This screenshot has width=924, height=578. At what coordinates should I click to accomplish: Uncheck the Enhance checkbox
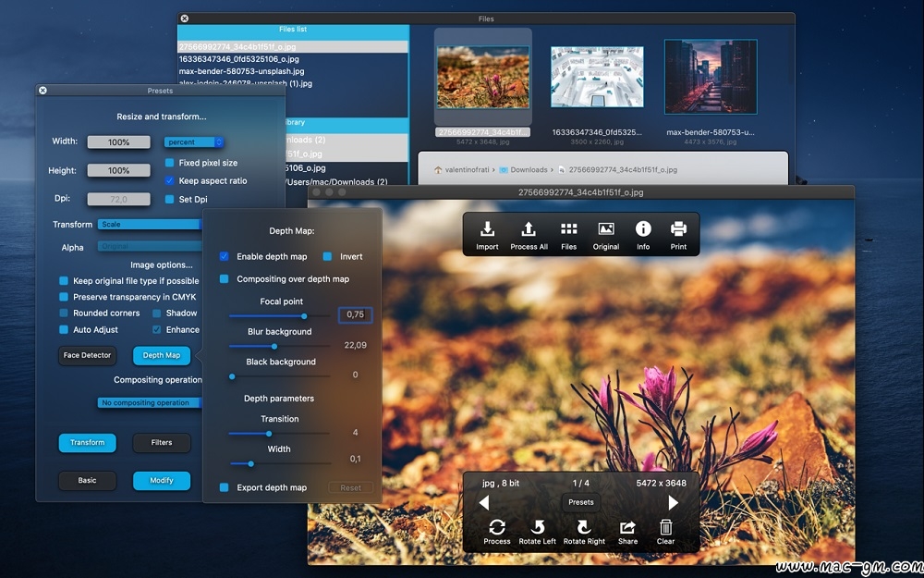(x=157, y=330)
